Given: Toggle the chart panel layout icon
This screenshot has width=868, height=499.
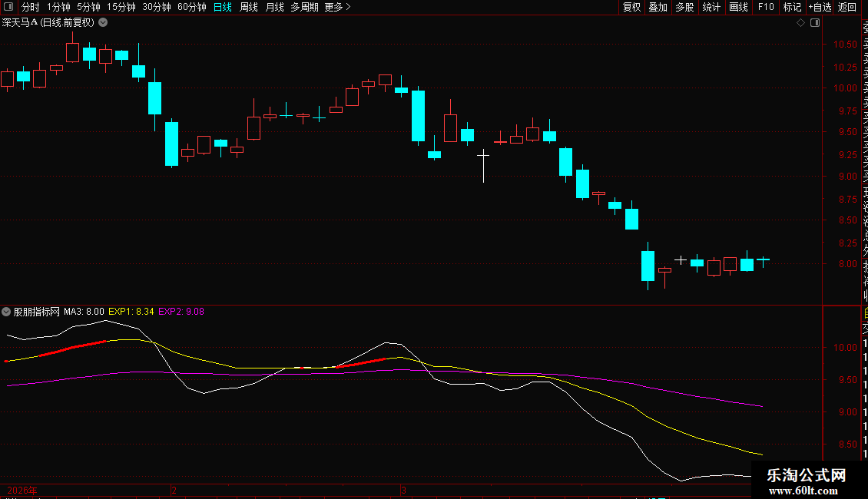Looking at the screenshot, I should click(x=815, y=23).
